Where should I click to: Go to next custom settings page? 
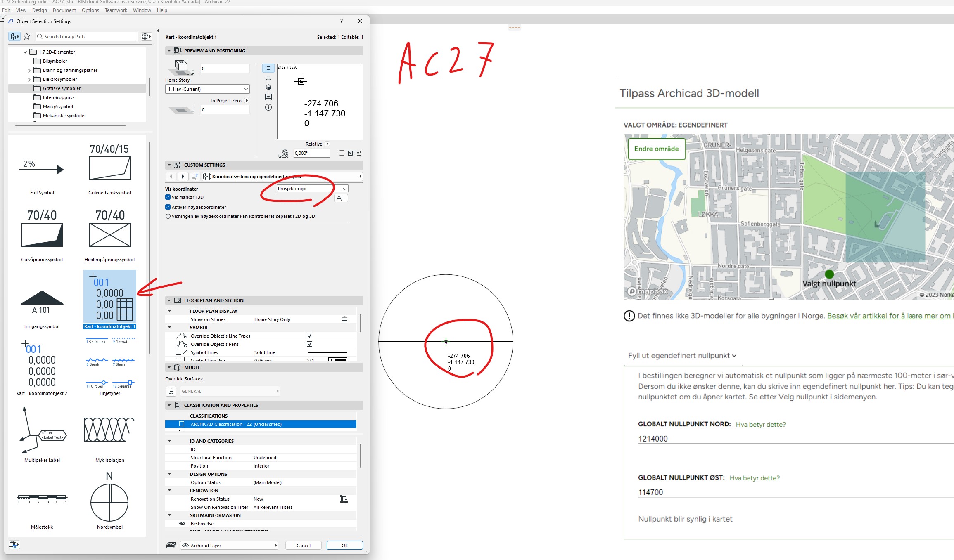(183, 177)
